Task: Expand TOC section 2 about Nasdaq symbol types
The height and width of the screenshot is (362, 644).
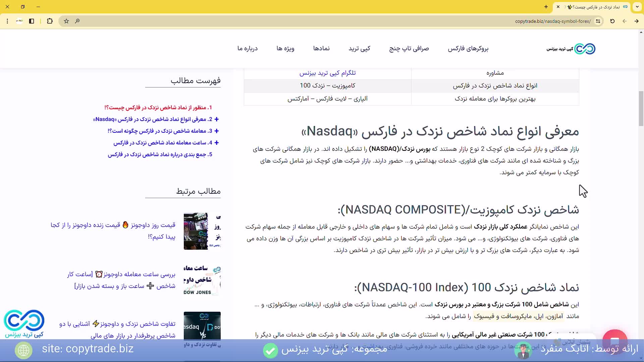Action: [x=216, y=119]
